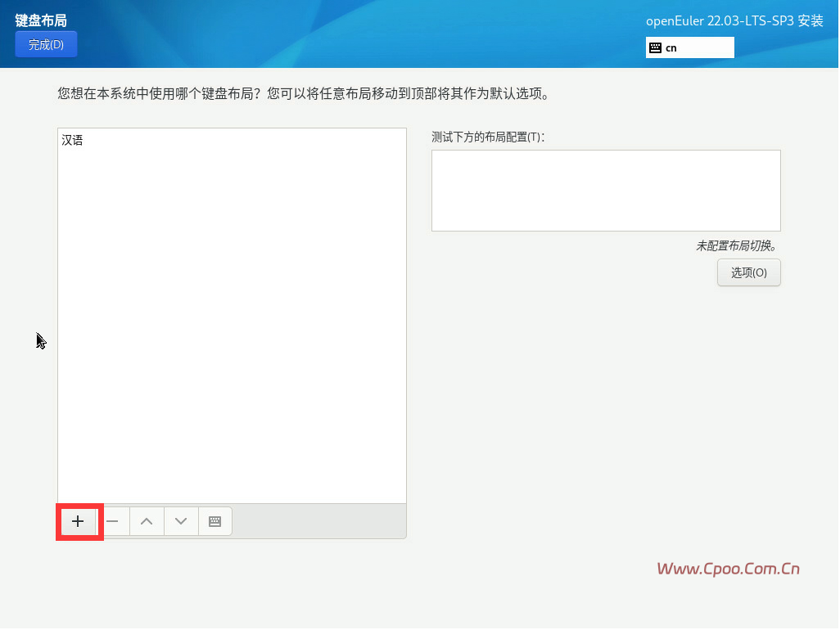Click the layout test text box
840x630 pixels.
coord(606,191)
